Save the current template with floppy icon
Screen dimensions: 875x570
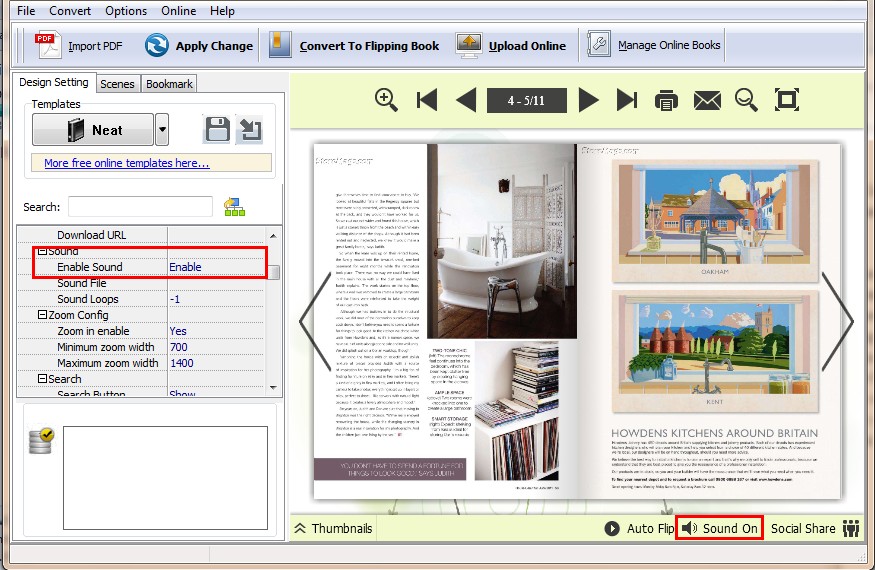click(x=217, y=130)
